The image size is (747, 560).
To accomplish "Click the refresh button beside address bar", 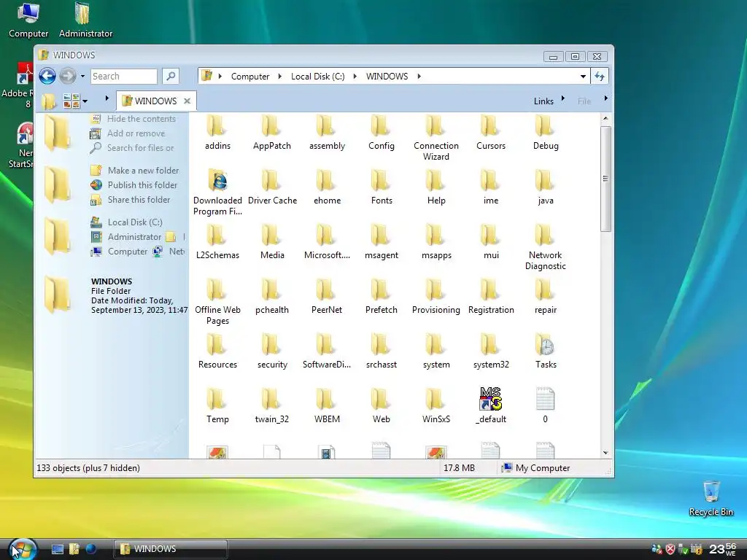I will pos(600,76).
